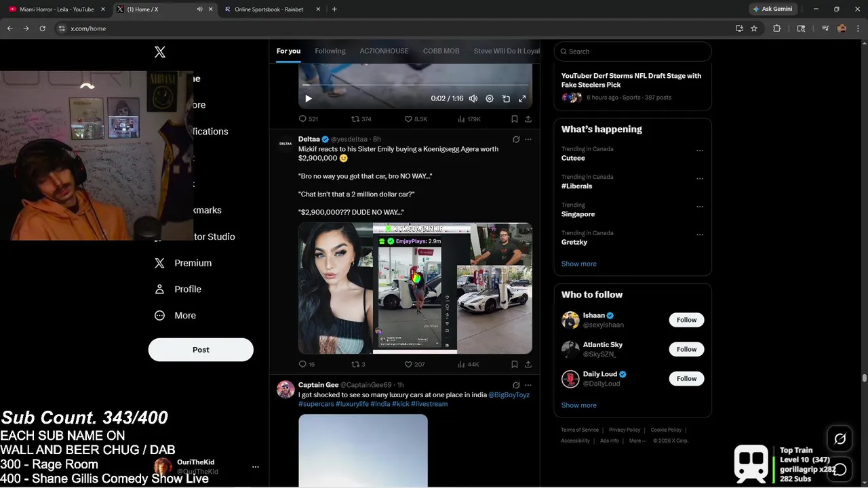Viewport: 868px width, 488px height.
Task: Open the Cuteee trending topic
Action: tap(573, 158)
